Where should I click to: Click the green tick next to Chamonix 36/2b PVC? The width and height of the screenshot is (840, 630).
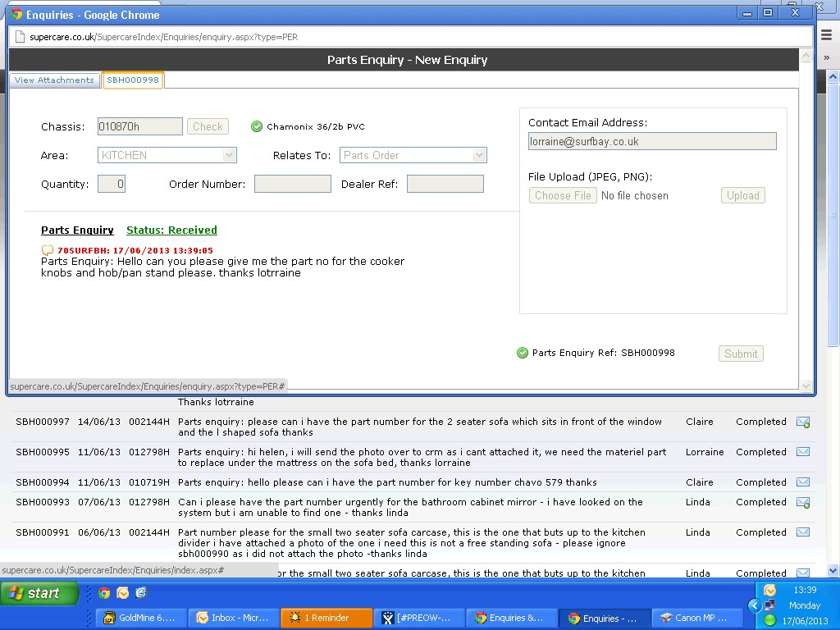257,126
